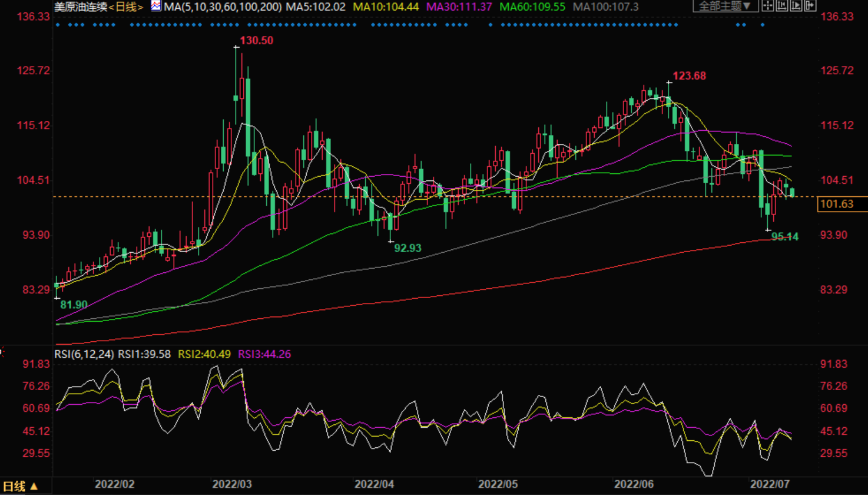Click the MA60:109.55 legend value
868x495 pixels.
coord(532,7)
